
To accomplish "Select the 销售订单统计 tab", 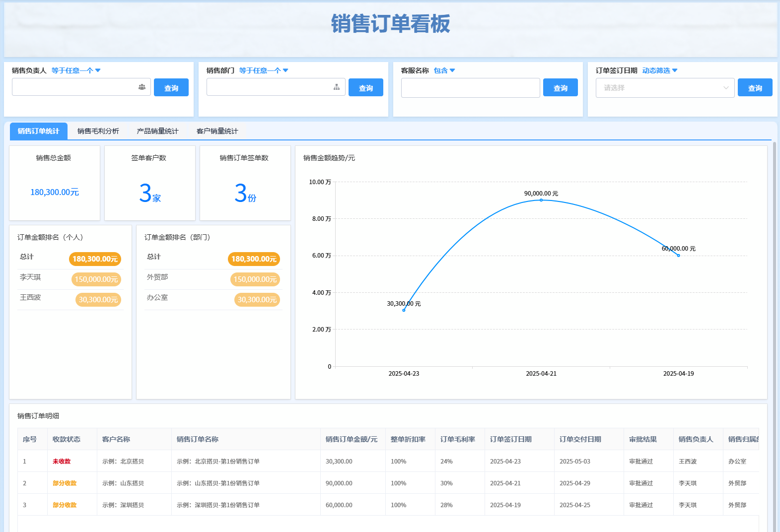I will (38, 131).
